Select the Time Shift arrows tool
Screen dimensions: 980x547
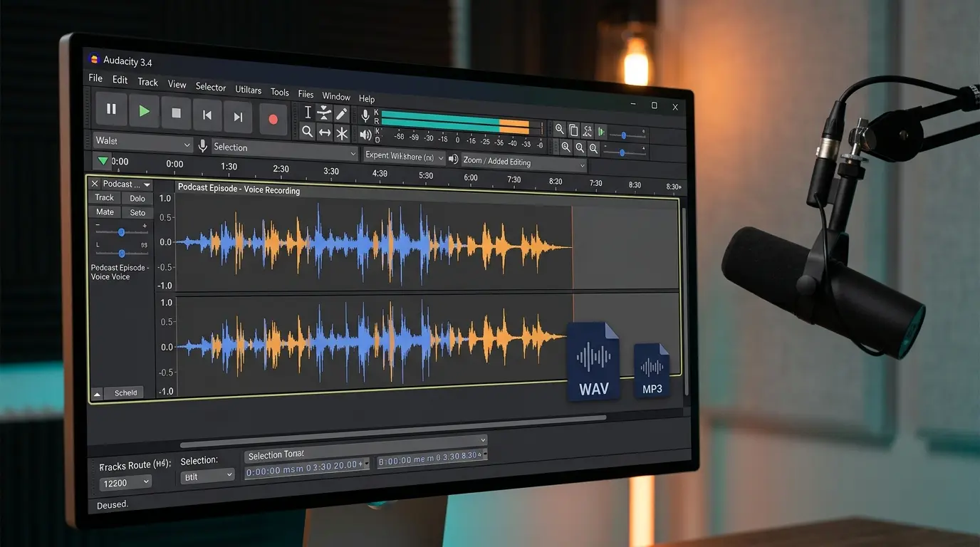click(324, 132)
